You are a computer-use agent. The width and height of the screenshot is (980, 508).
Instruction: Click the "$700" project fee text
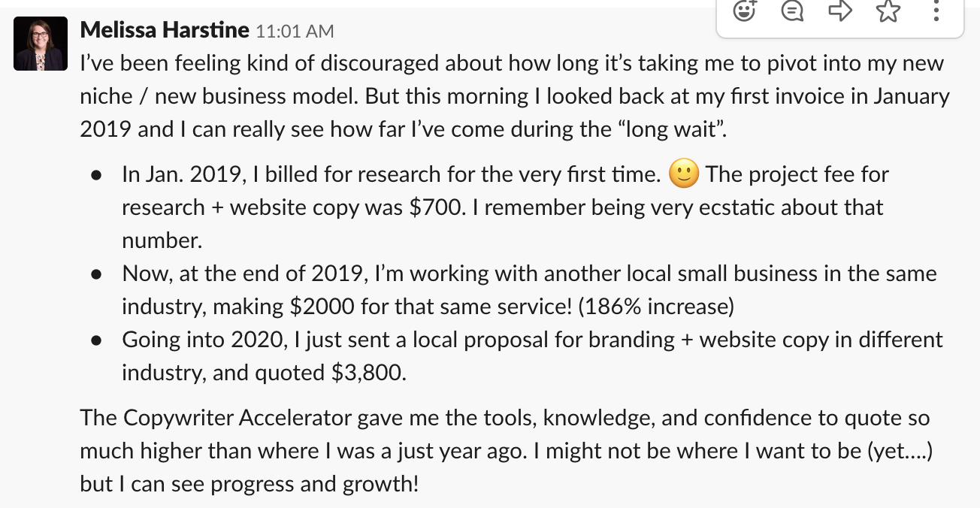point(435,207)
